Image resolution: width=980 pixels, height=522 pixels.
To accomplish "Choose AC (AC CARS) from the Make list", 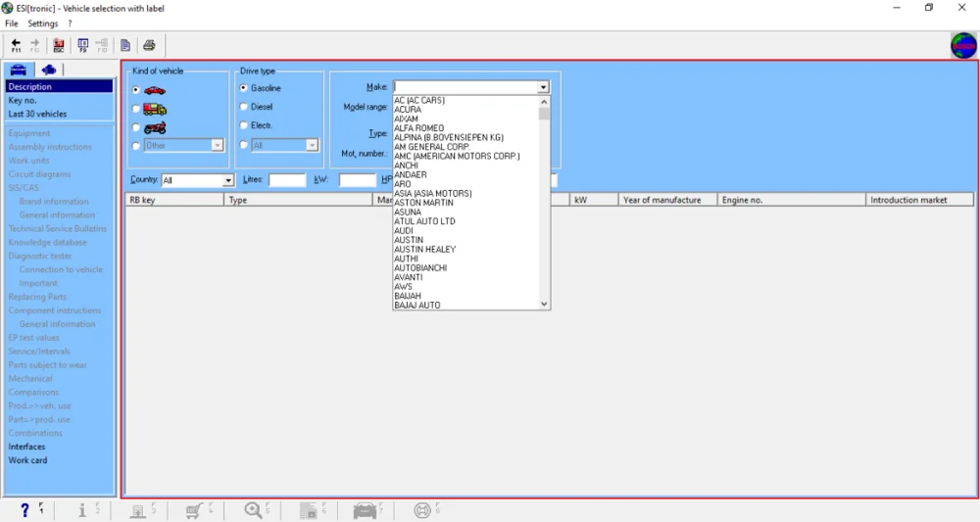I will (x=419, y=101).
